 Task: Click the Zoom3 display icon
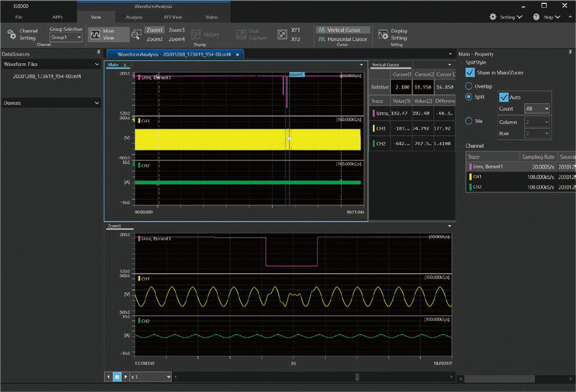click(176, 30)
